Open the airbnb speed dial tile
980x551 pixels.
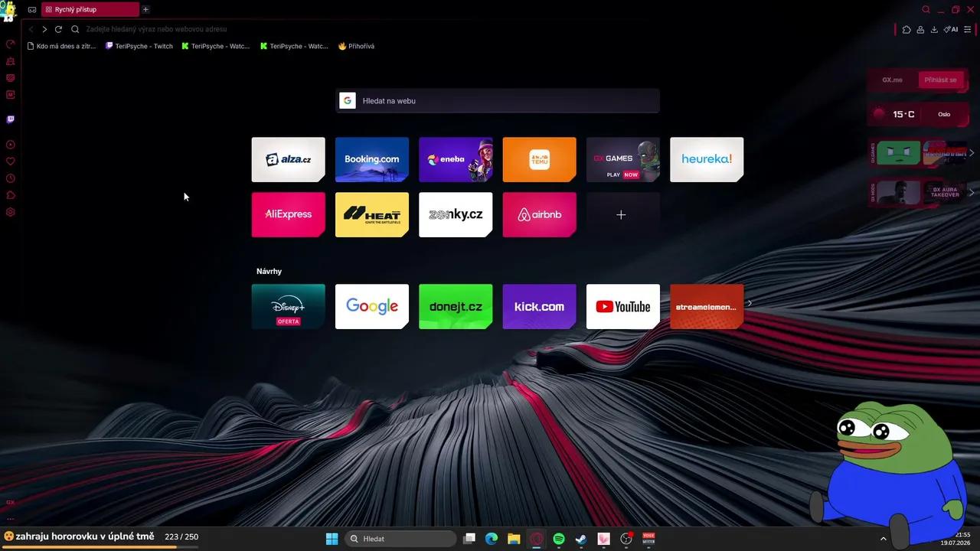[x=539, y=214]
